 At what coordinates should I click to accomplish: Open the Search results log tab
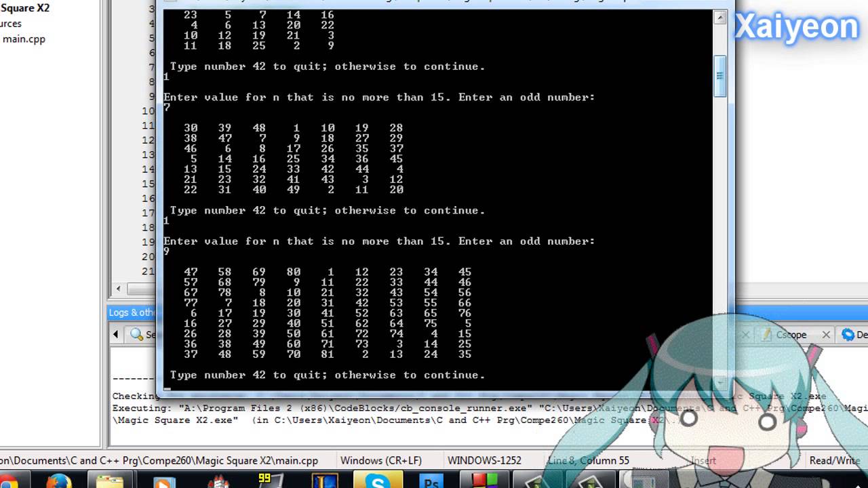pyautogui.click(x=143, y=334)
